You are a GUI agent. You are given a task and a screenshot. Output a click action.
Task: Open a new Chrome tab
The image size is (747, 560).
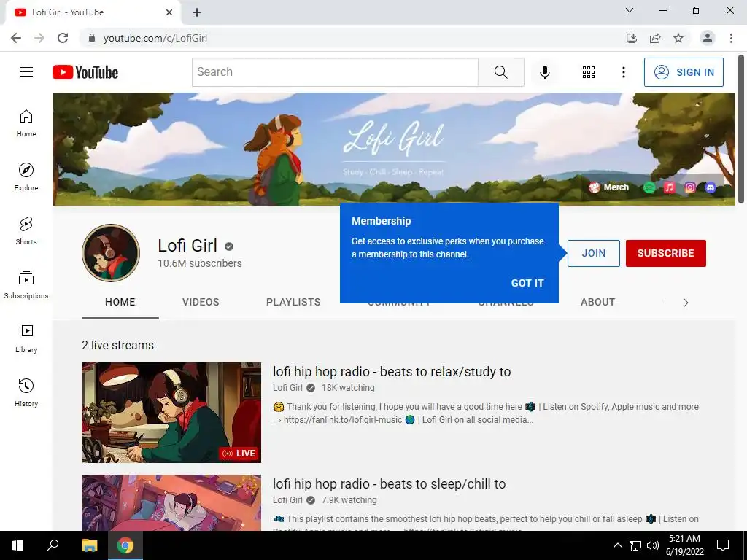tap(197, 12)
